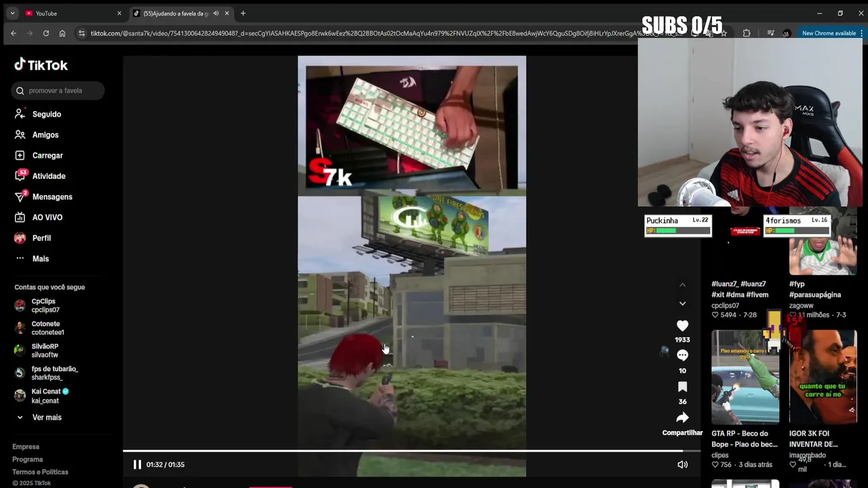868x488 pixels.
Task: Open the video comments icon
Action: click(682, 355)
